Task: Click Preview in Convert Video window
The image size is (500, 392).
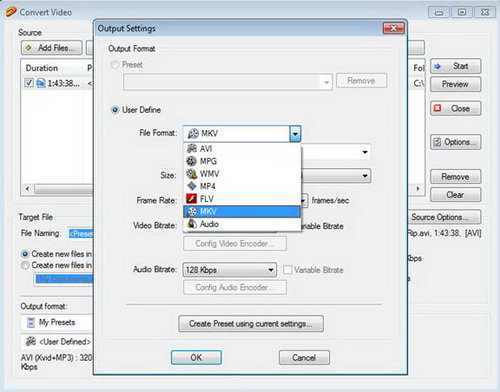Action: pos(455,84)
